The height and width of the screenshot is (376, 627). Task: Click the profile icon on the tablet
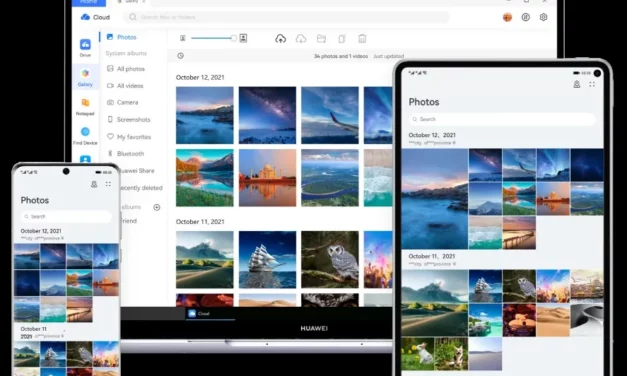pos(577,84)
